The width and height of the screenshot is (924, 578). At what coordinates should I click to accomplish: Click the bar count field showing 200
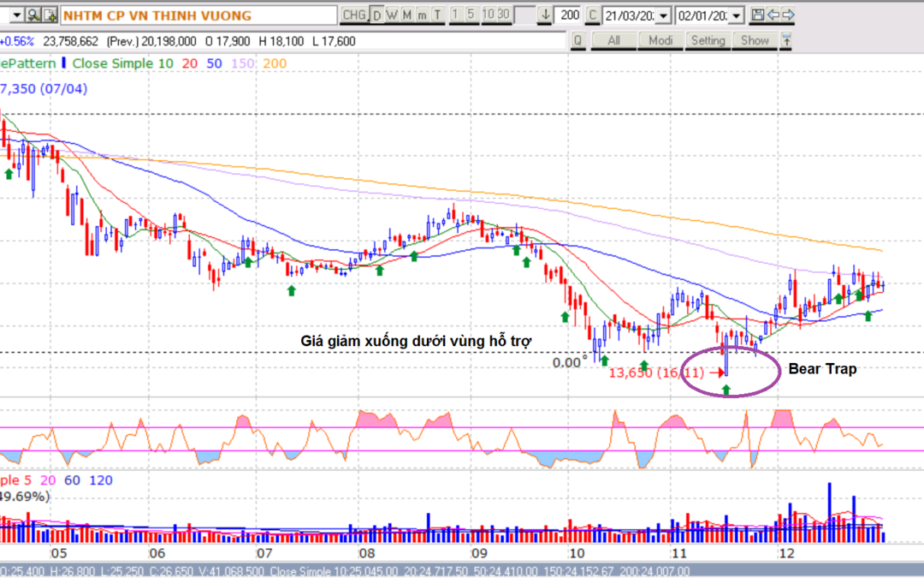tap(568, 15)
